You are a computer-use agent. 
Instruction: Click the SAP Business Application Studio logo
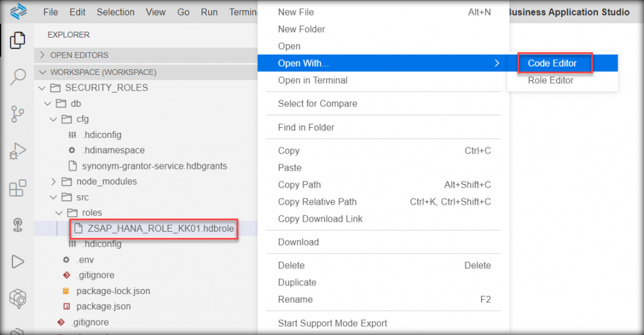point(18,11)
